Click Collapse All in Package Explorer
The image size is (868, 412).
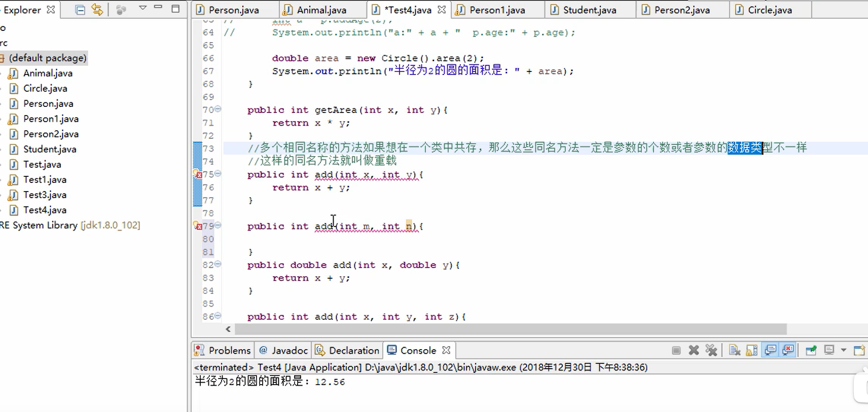click(80, 10)
